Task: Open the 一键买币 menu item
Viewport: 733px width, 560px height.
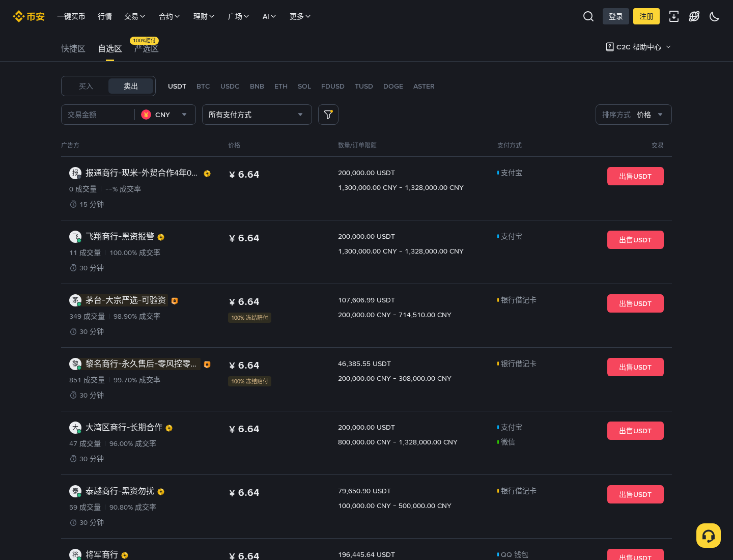Action: 71,16
